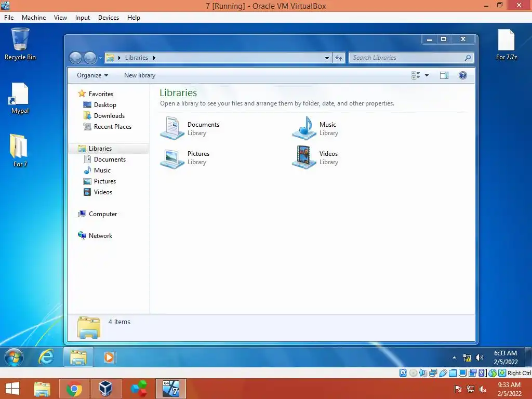Click the VirtualBox USB devices status icon
This screenshot has width=532, height=399.
pos(443,373)
